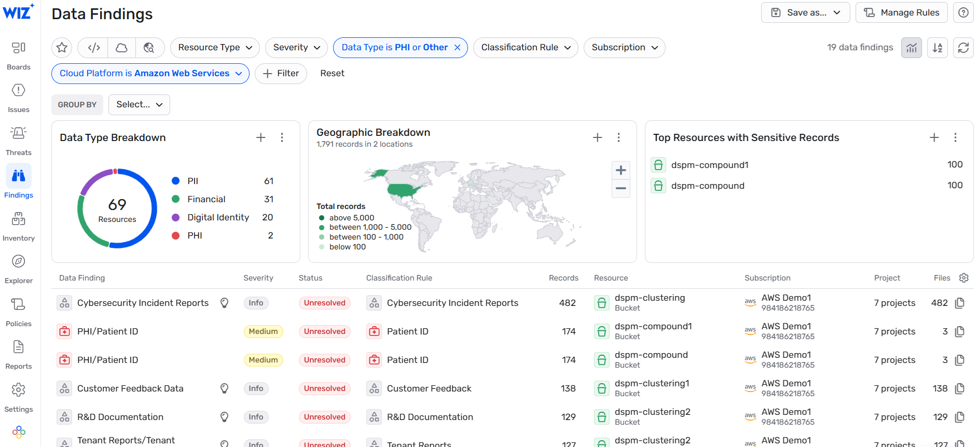Go to Issues in sidebar
This screenshot has height=447, width=980.
19,97
